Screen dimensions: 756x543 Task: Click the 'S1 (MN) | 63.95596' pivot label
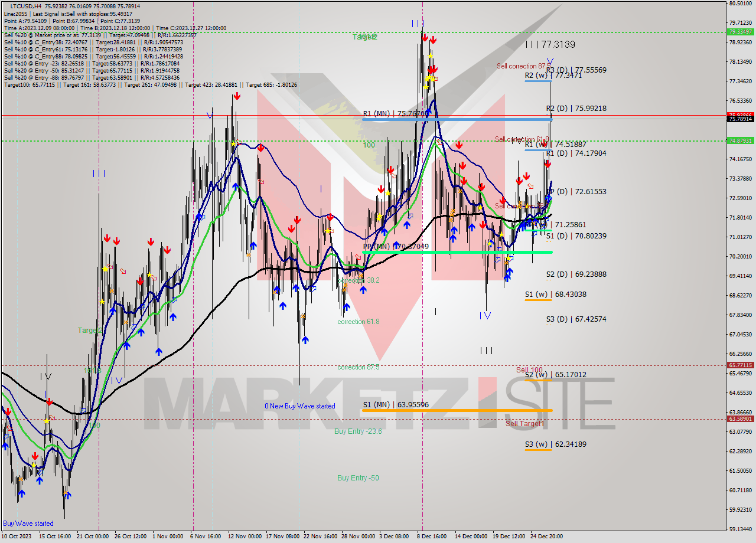(x=395, y=404)
